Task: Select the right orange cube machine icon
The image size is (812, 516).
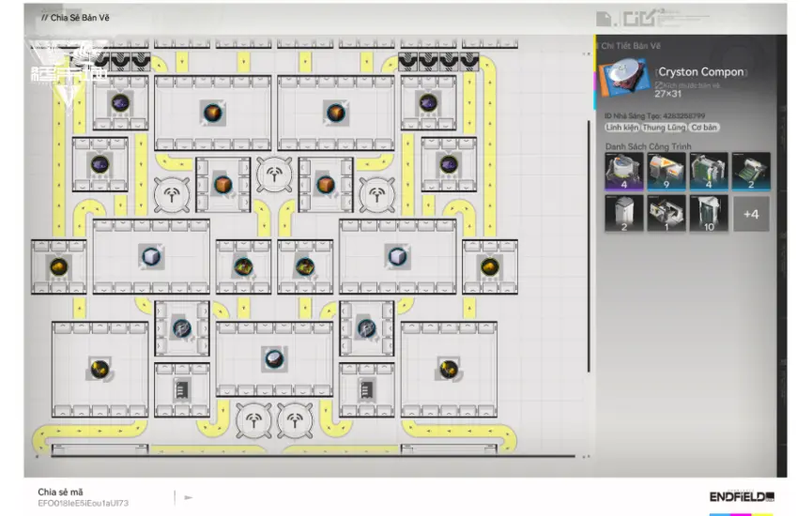Action: [x=326, y=185]
